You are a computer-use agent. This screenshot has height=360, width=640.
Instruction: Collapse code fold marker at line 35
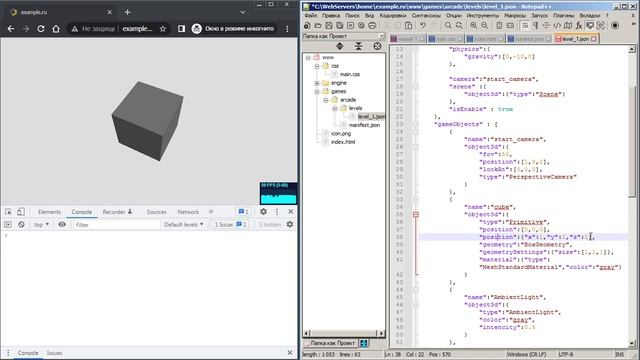coord(416,214)
